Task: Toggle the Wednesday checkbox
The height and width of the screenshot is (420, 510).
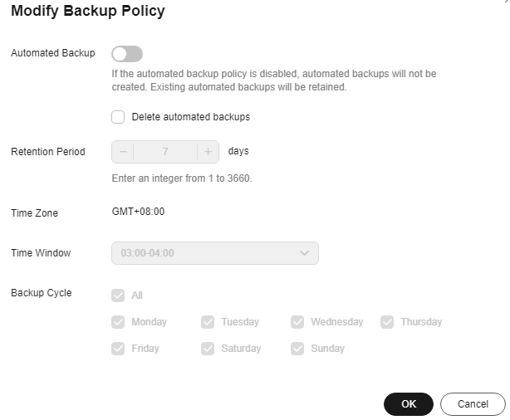Action: click(x=297, y=322)
